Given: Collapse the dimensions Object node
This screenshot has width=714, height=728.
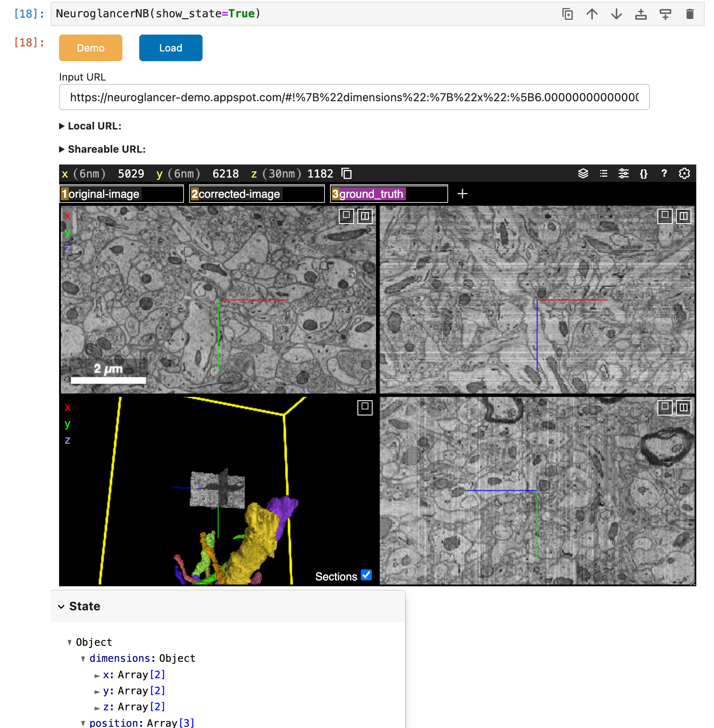Looking at the screenshot, I should 83,658.
